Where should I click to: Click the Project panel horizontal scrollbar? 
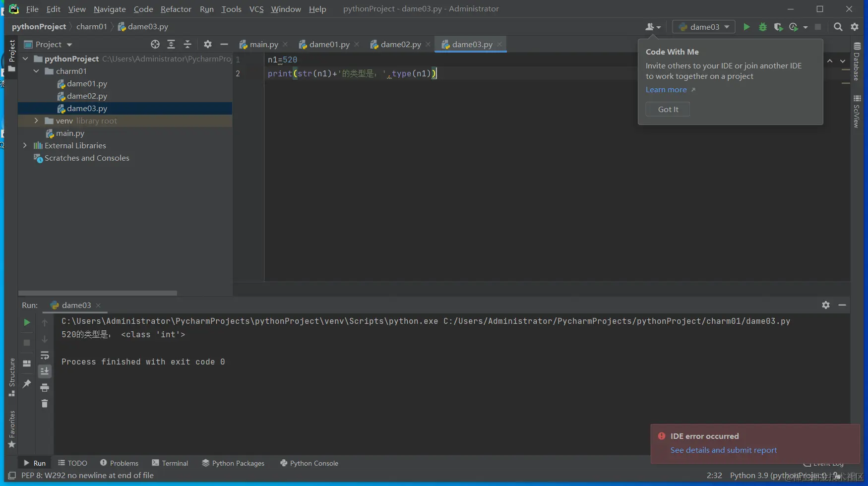[x=98, y=293]
